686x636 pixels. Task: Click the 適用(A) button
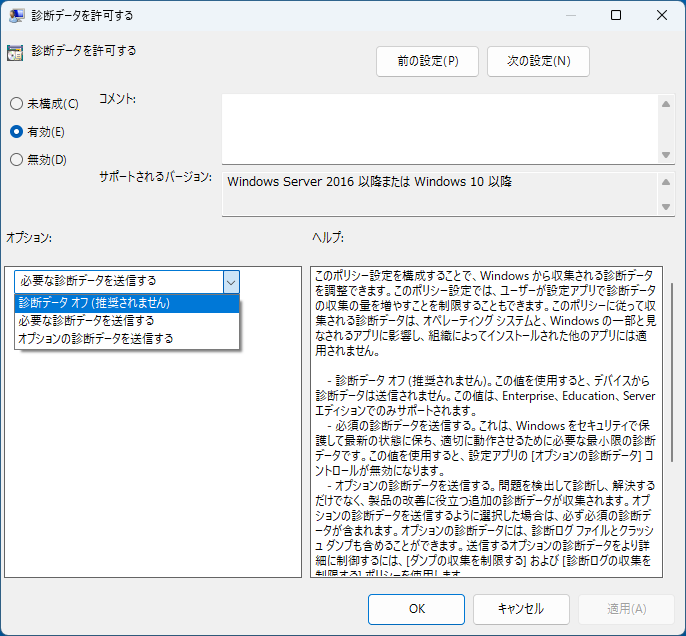click(x=626, y=609)
